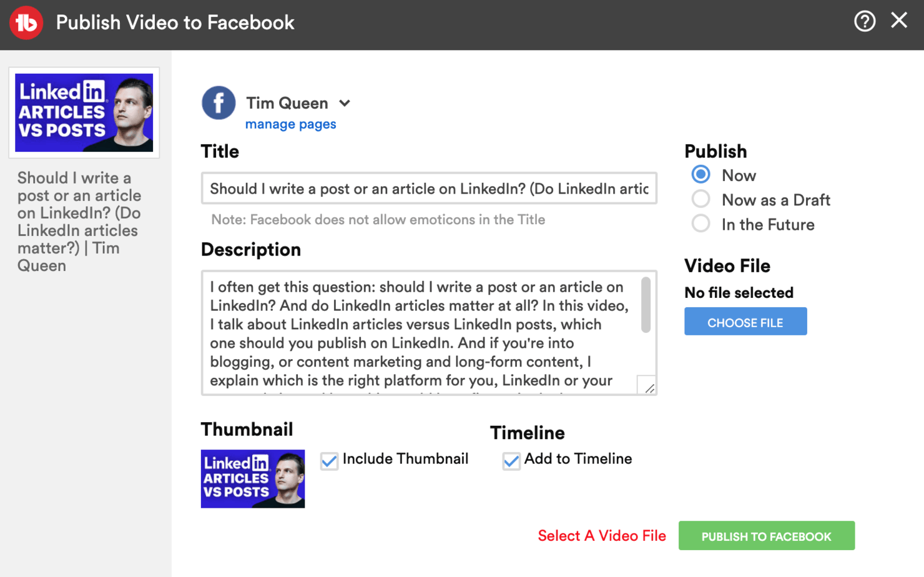
Task: Select Now as a Draft option
Action: click(700, 199)
